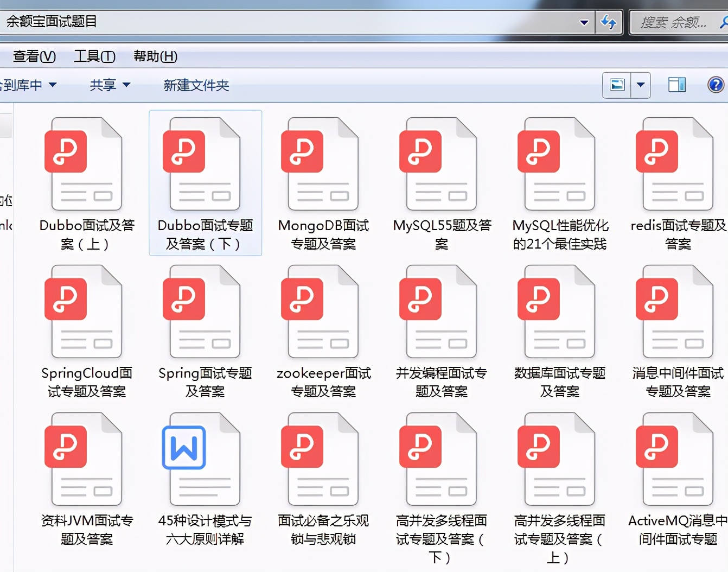Click the change view icon button
The width and height of the screenshot is (728, 572).
click(617, 85)
